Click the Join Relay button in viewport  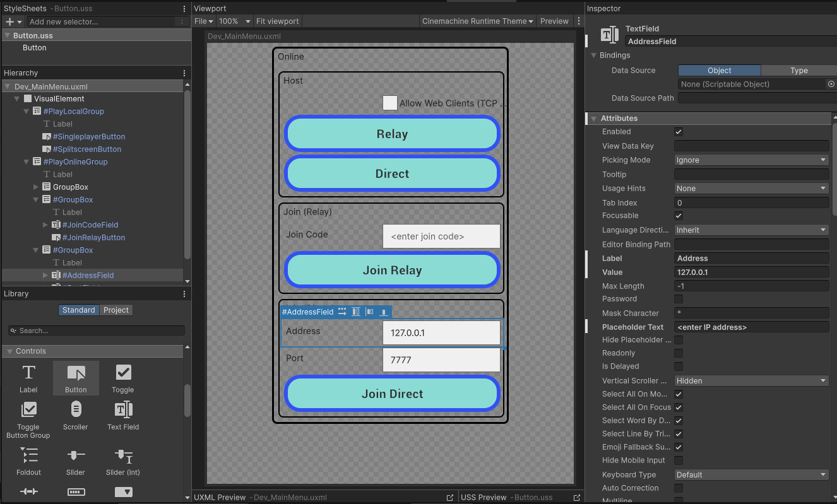coord(392,271)
